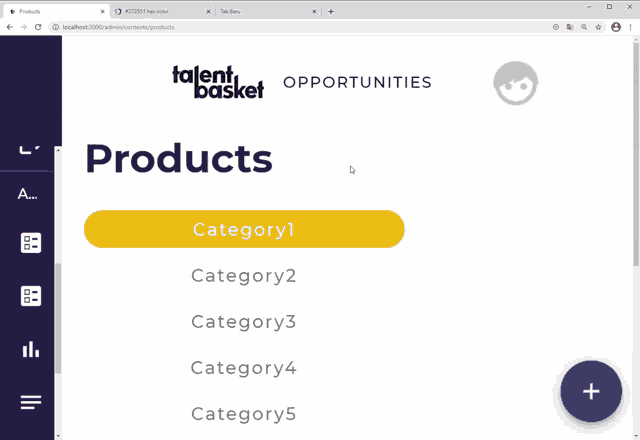Open the OPPORTUNITIES link

click(x=357, y=83)
